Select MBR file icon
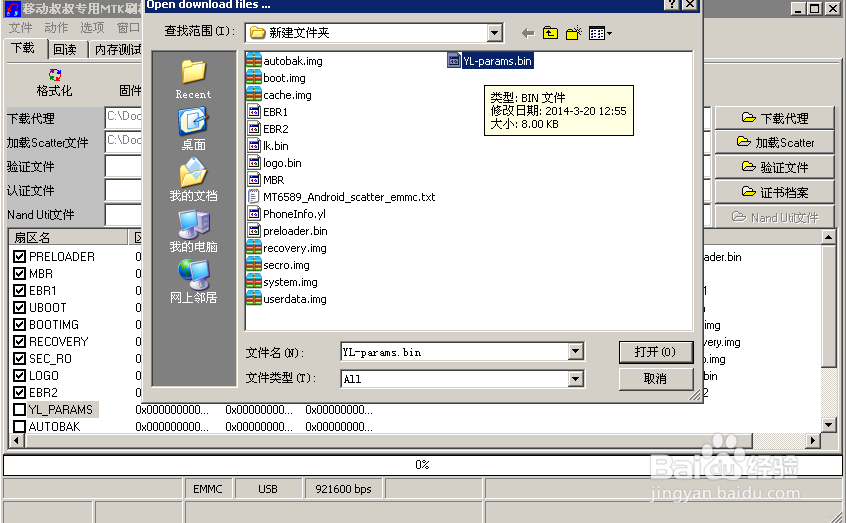Screen dimensions: 846x523 pyautogui.click(x=254, y=180)
